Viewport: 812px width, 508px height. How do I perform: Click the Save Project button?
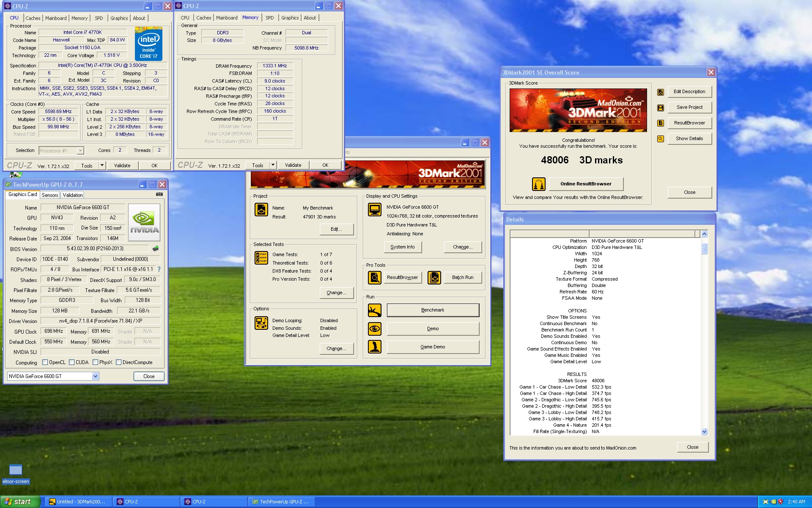[689, 108]
